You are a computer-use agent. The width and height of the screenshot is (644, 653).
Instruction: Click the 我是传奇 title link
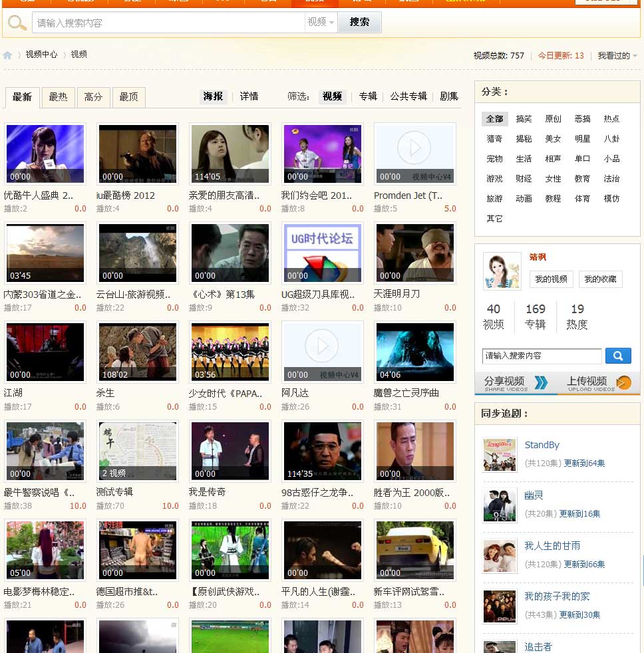pos(207,492)
